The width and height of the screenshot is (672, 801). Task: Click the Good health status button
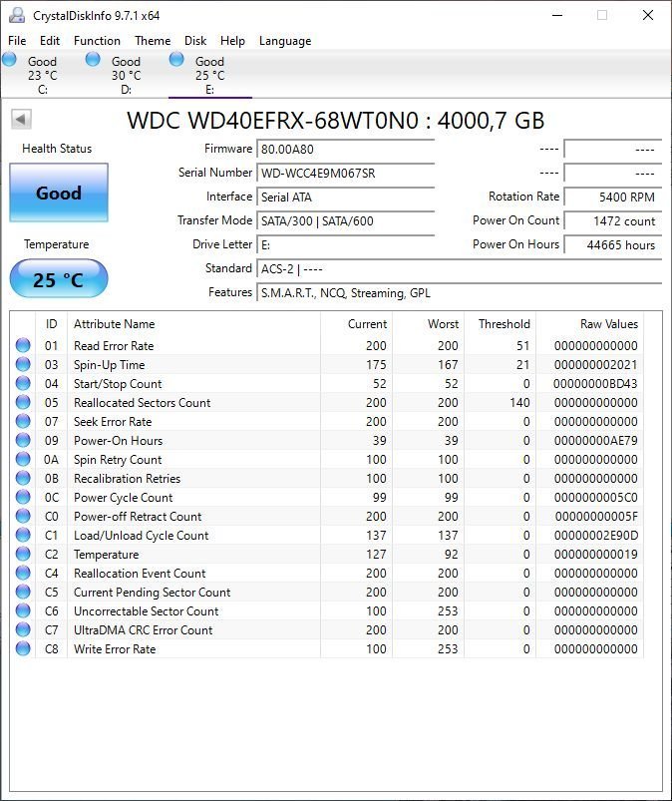coord(59,194)
